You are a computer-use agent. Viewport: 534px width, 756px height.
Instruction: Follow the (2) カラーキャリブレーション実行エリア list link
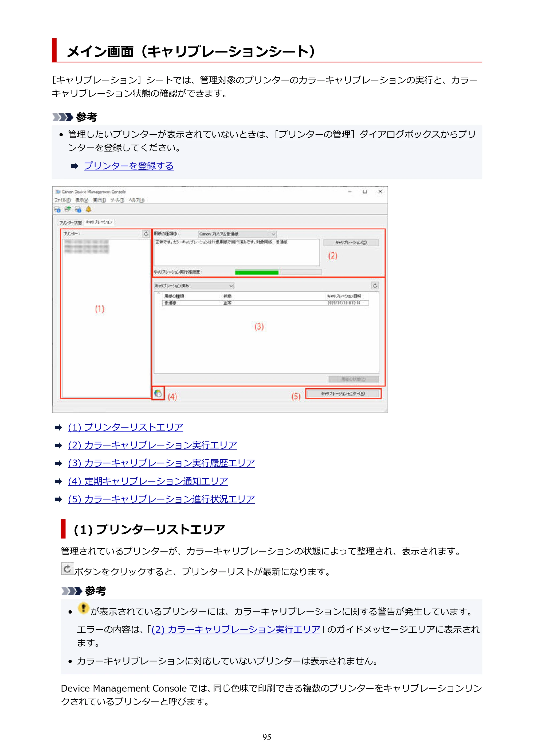[x=152, y=445]
